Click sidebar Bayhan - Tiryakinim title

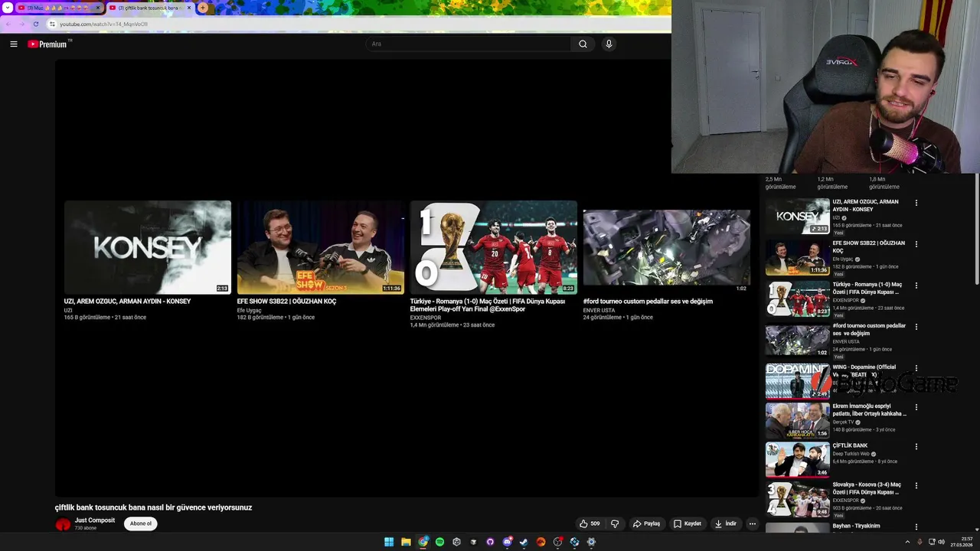(x=856, y=526)
